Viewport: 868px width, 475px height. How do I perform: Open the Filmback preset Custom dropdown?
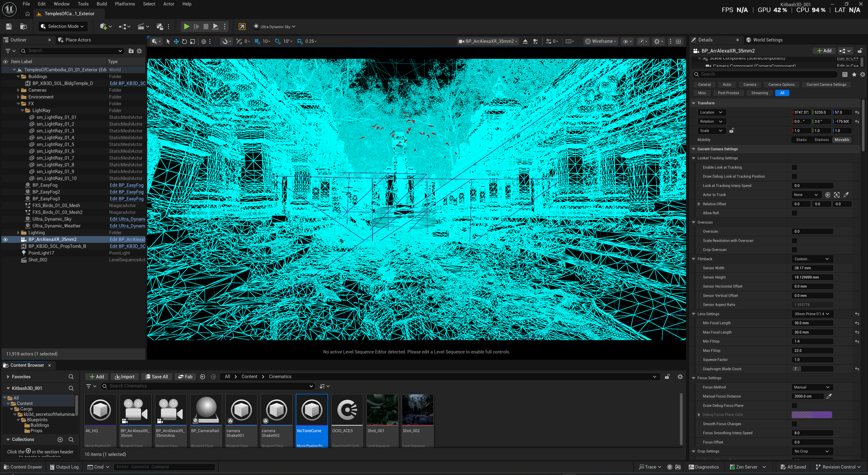[812, 259]
